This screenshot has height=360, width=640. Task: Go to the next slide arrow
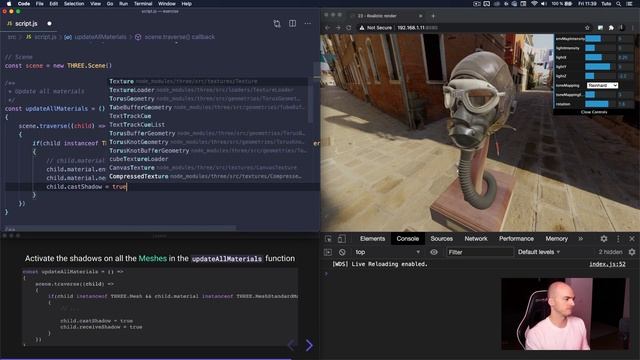point(309,345)
